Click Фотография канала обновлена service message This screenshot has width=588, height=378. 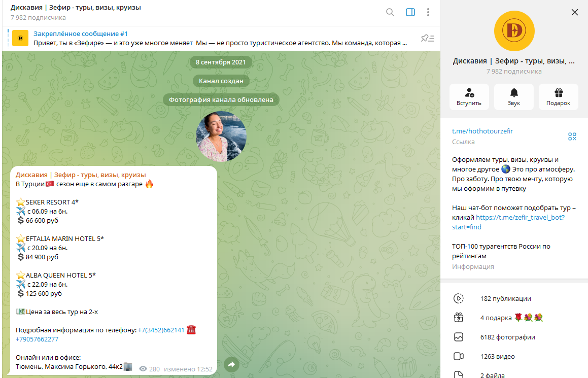pyautogui.click(x=221, y=100)
